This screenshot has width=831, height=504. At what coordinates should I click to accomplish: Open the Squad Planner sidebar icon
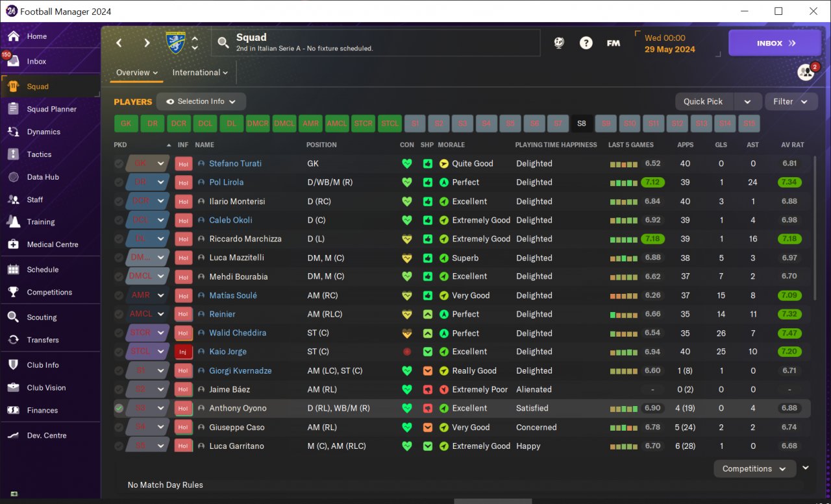tap(13, 109)
